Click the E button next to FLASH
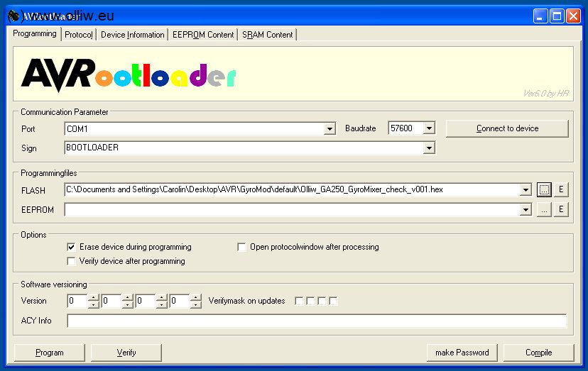Viewport: 588px width, 371px height. [560, 189]
